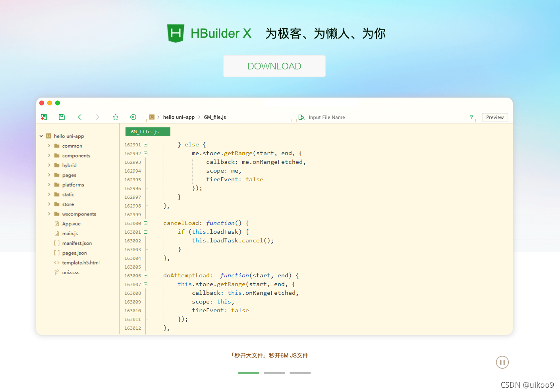Viewport: 560px width, 392px height.
Task: Click the wxcomponents folder icon
Action: coord(57,214)
